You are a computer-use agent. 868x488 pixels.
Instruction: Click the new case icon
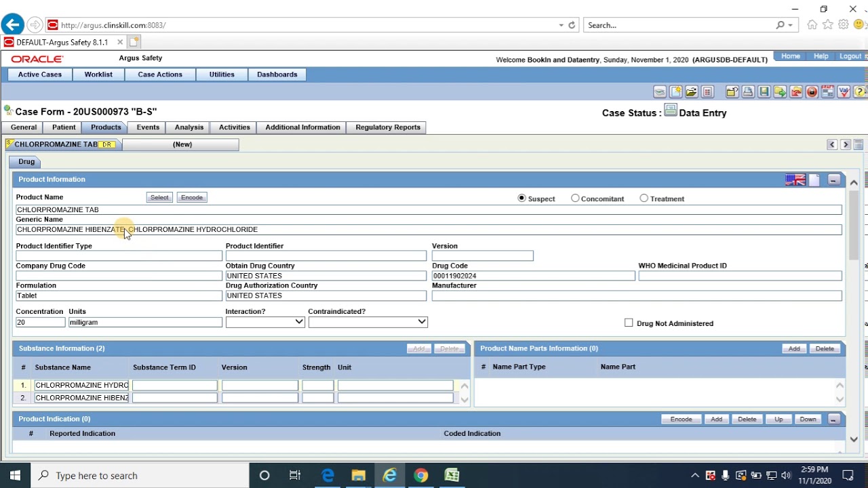676,92
